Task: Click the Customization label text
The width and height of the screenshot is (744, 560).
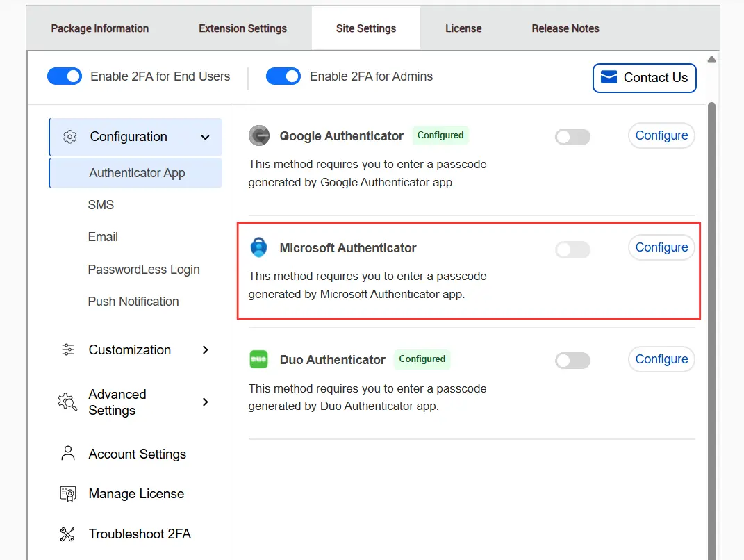Action: (129, 349)
